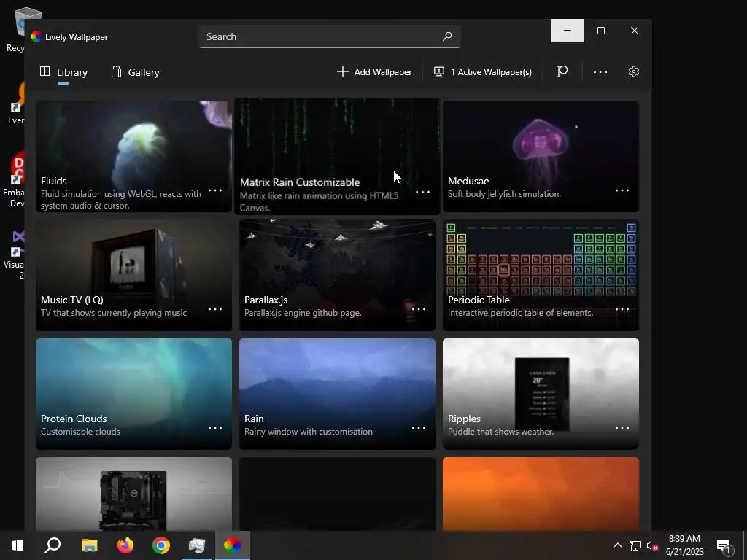Switch to the Gallery tab
The image size is (747, 560).
point(136,72)
